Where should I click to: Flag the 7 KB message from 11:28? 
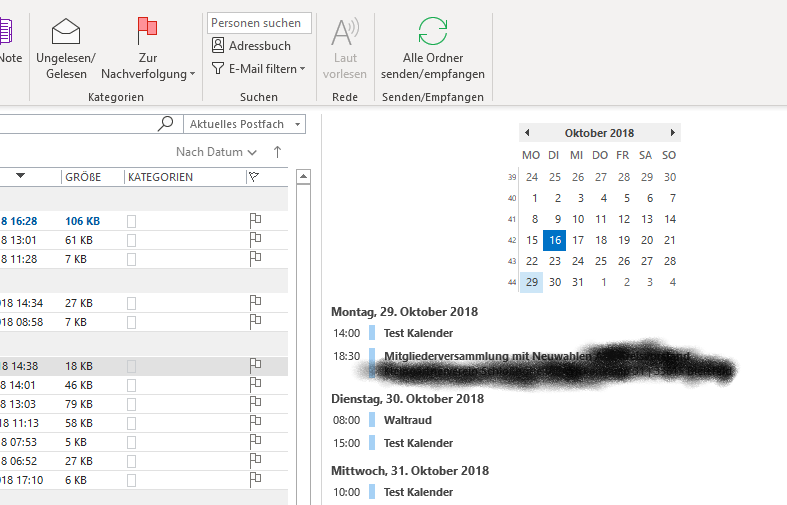255,259
